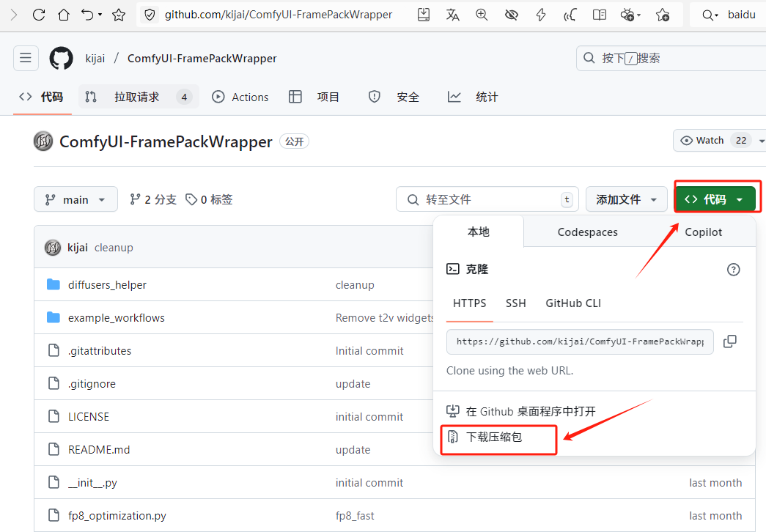
Task: Select the SSH clone option
Action: coord(516,303)
